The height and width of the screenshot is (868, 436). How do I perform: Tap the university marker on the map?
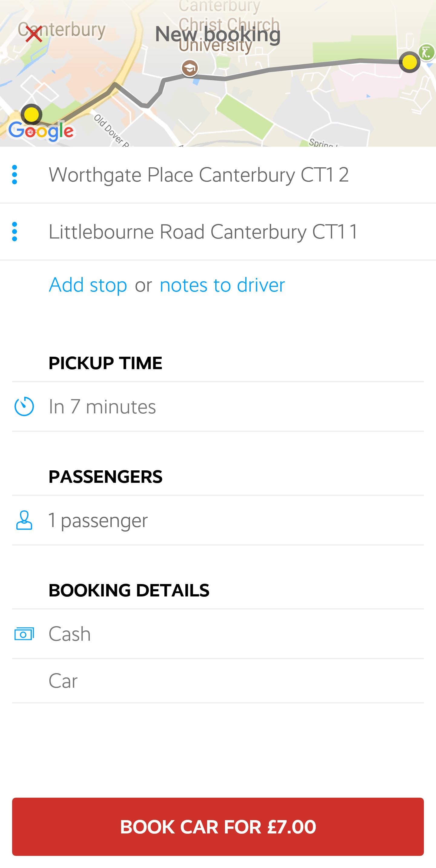coord(190,68)
